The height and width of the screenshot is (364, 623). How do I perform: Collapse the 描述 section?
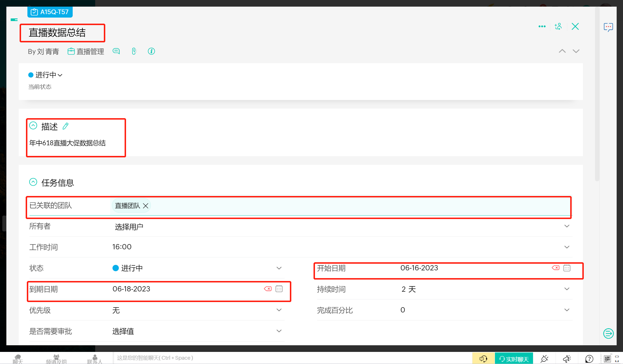(33, 126)
